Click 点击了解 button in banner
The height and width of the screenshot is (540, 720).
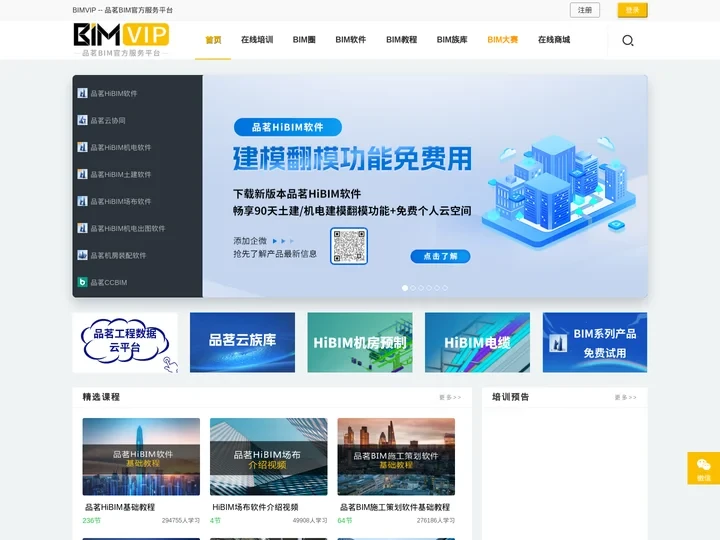(440, 256)
